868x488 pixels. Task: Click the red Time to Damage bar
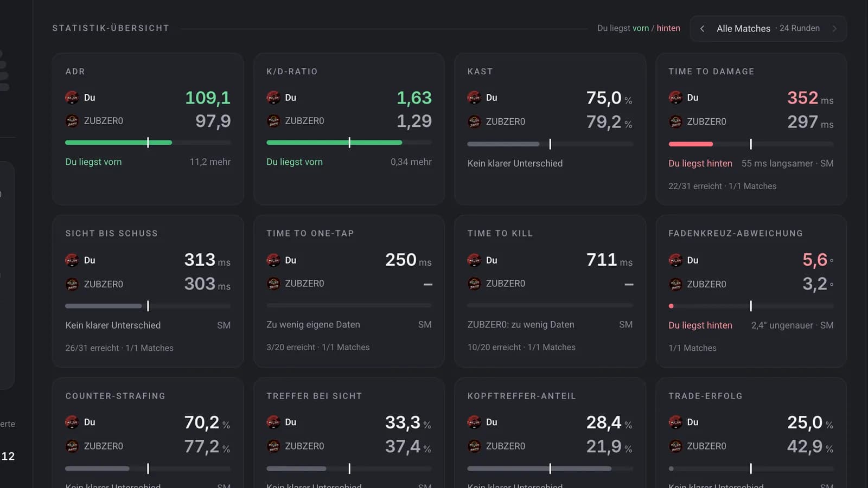(691, 144)
